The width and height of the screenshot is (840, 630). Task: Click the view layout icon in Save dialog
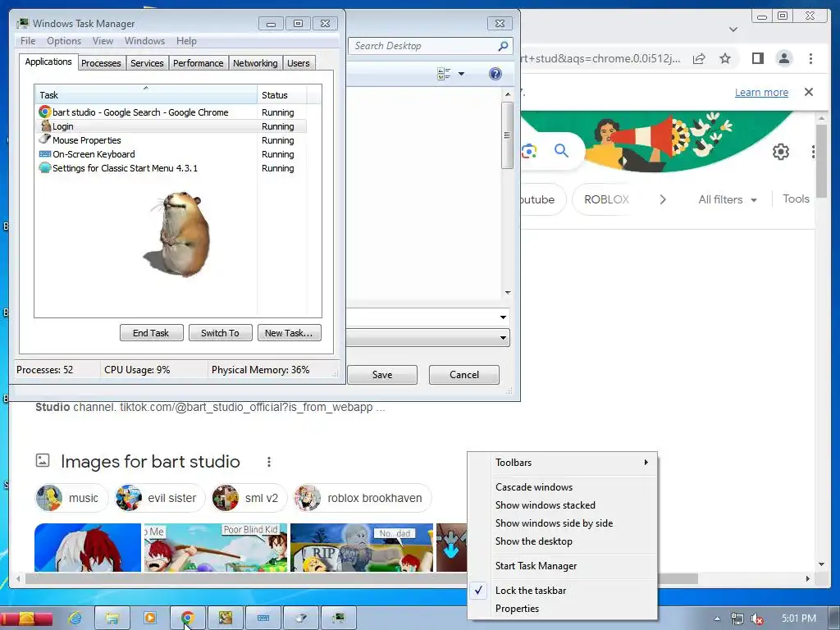tap(444, 74)
